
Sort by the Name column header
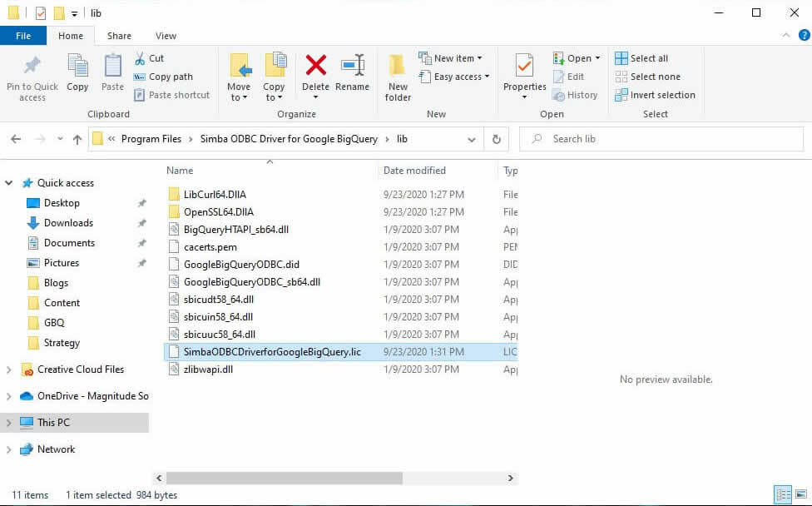(180, 171)
